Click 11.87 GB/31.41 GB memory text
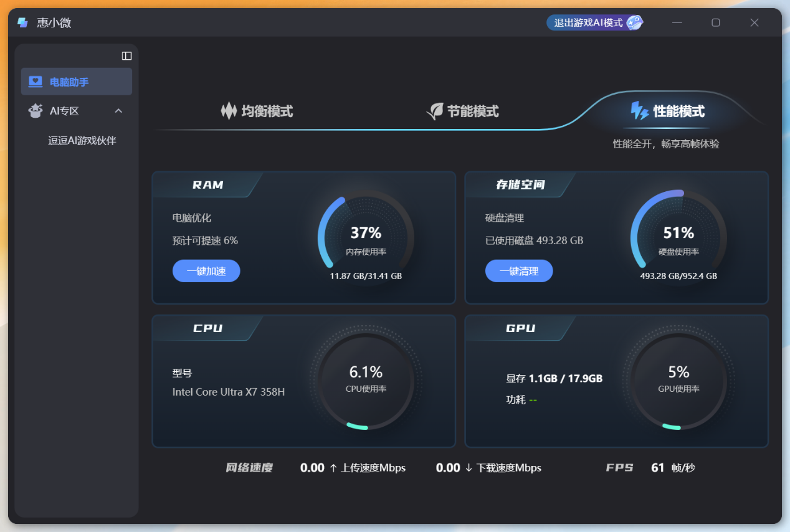Screen dimensions: 790x532 (x=366, y=276)
